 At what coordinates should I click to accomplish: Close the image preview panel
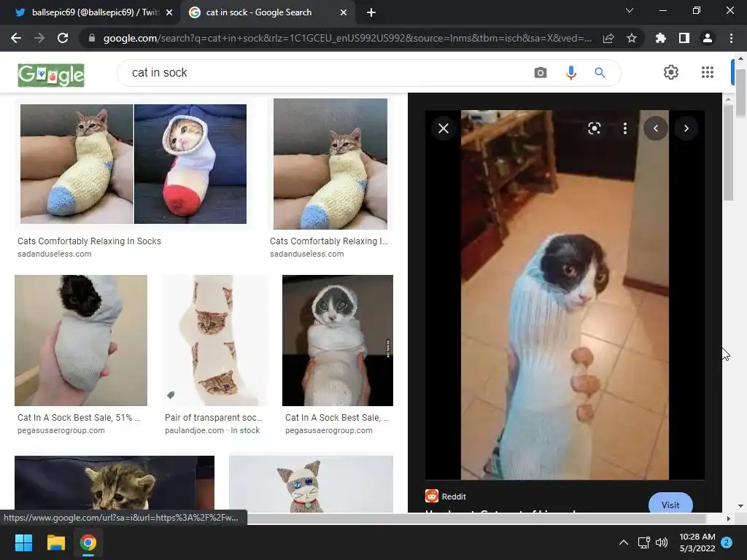444,128
